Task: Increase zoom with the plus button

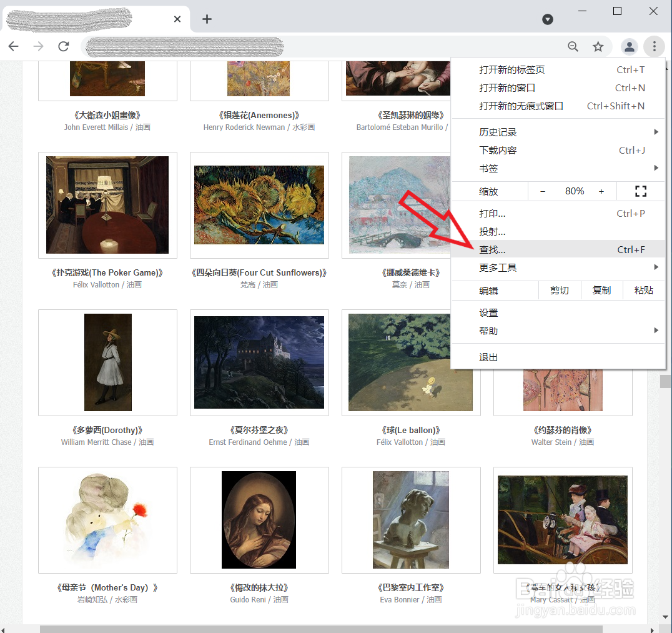Action: [x=601, y=191]
